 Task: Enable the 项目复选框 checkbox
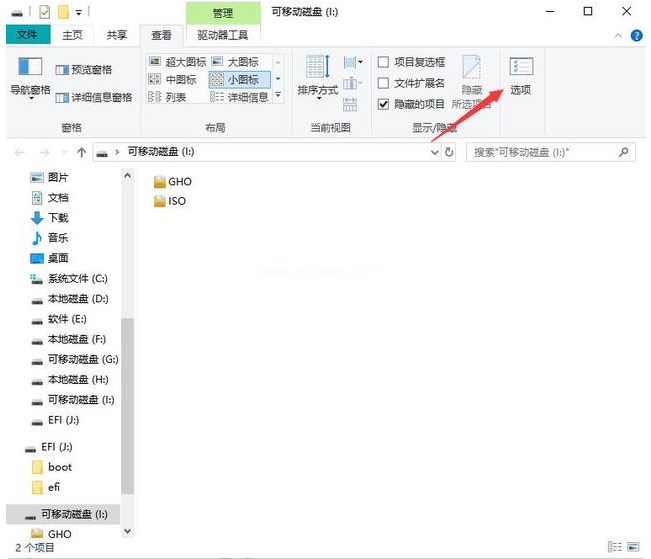click(x=384, y=63)
